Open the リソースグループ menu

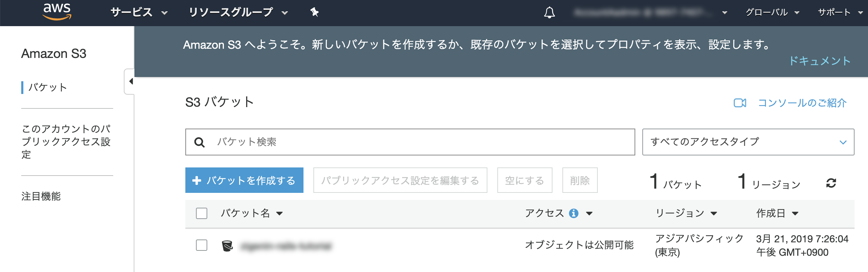click(238, 13)
